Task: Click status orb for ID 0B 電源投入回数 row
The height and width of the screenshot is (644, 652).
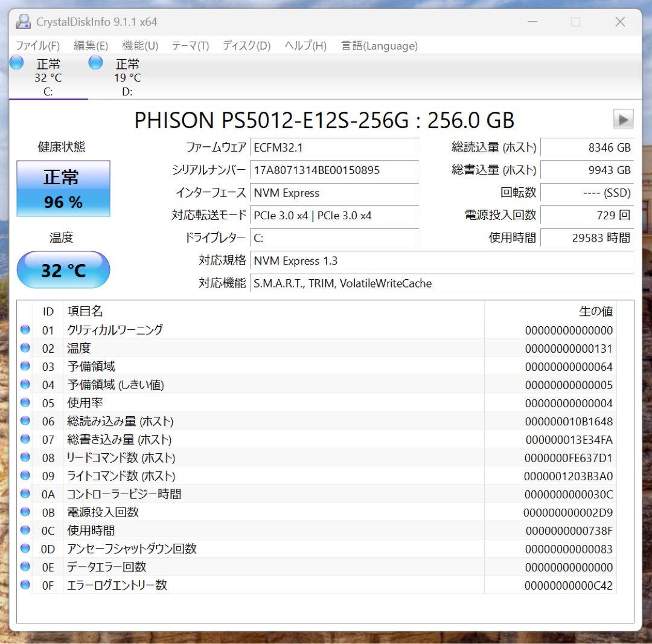Action: click(25, 512)
